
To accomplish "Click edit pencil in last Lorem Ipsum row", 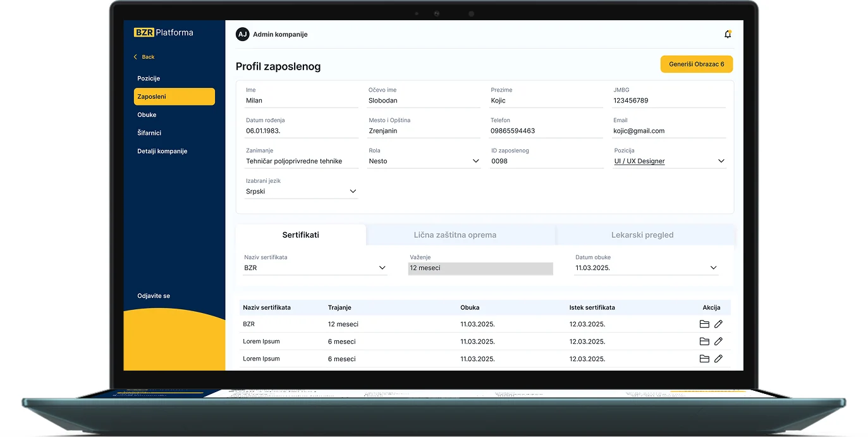I will pyautogui.click(x=718, y=359).
